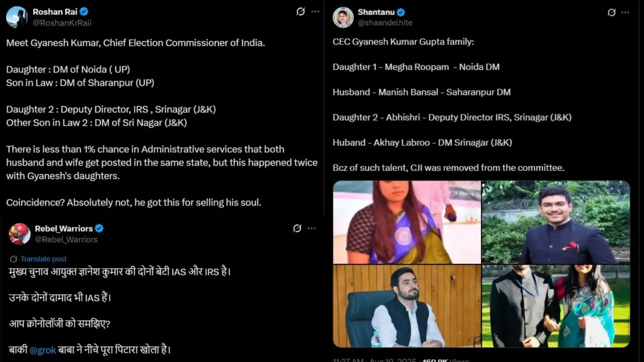
Task: Open more options on Rebel_Warriors post
Action: pos(312,228)
